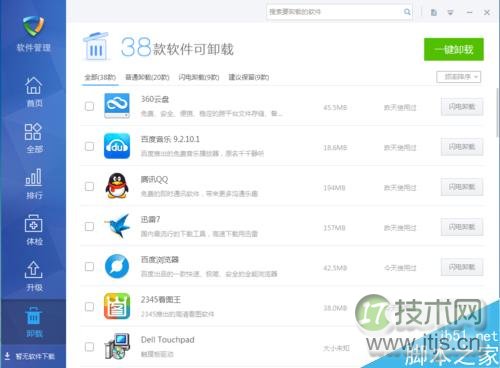Check the 百度浏览器 checkbox

coord(89,267)
